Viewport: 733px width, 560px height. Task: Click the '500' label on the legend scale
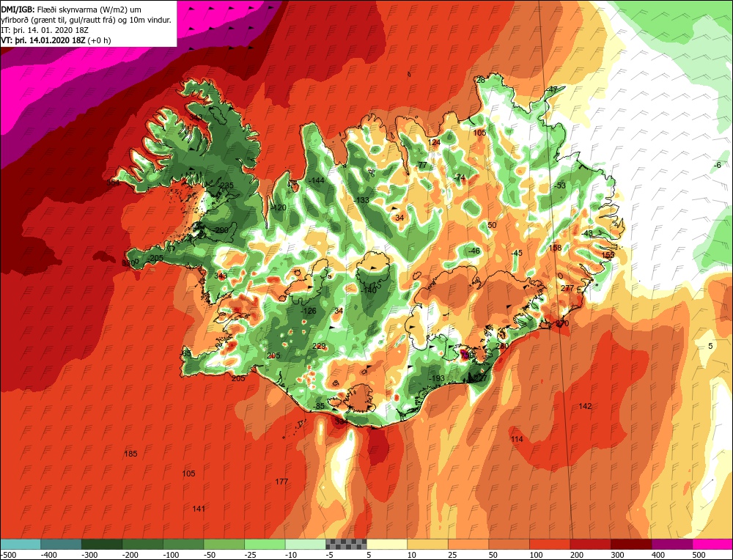point(699,555)
